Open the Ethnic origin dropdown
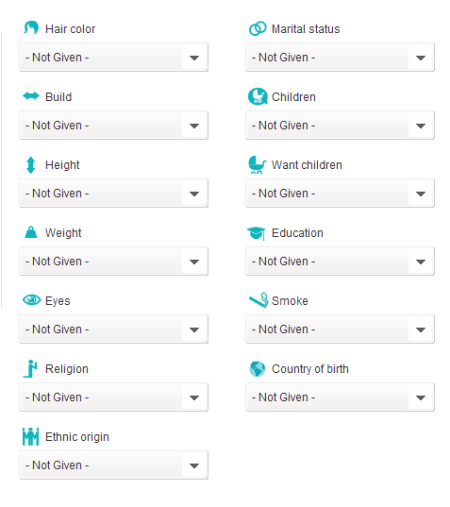 114,465
